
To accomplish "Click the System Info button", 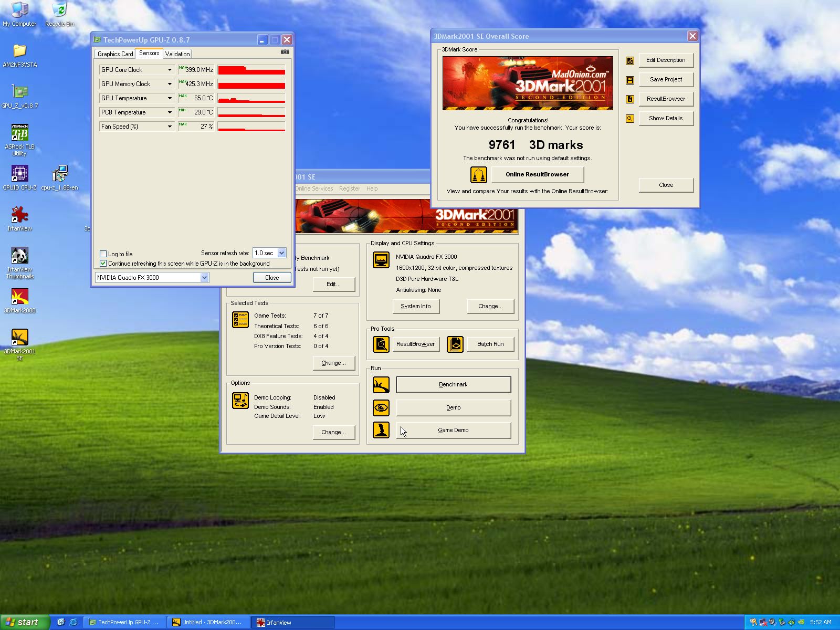I will (416, 307).
